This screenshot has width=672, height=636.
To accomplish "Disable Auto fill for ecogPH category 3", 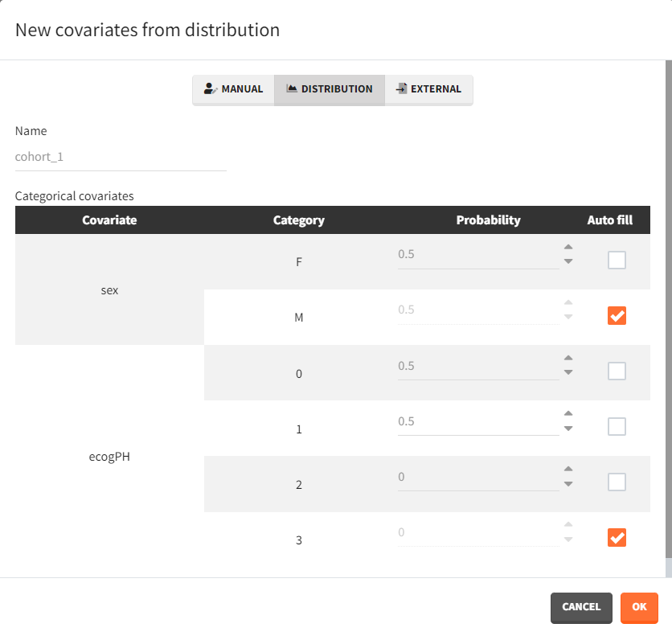I will tap(617, 538).
